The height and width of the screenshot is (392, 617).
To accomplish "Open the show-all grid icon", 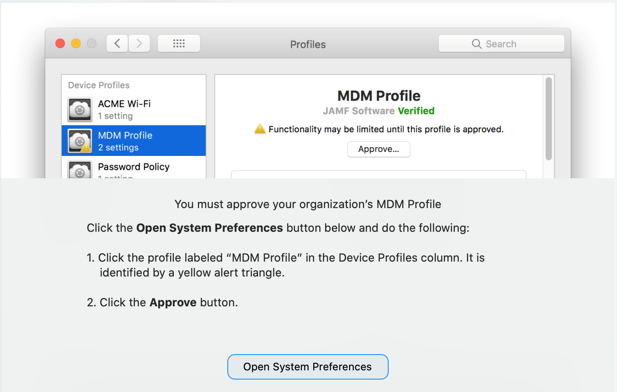I will tap(179, 43).
